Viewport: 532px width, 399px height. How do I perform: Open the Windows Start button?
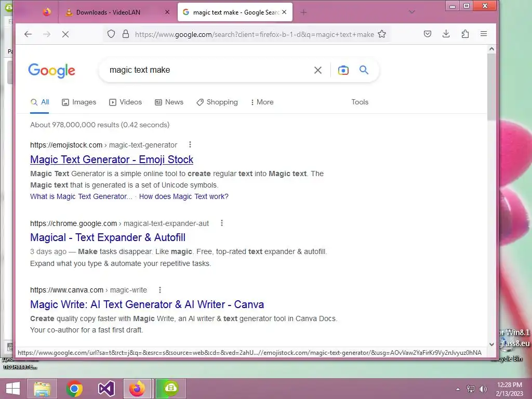click(13, 389)
